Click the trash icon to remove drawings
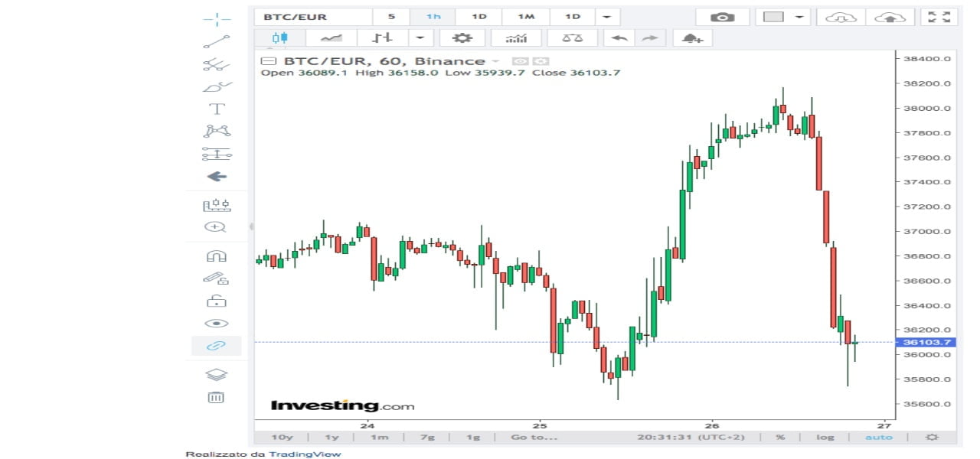The image size is (980, 459). coord(217,396)
